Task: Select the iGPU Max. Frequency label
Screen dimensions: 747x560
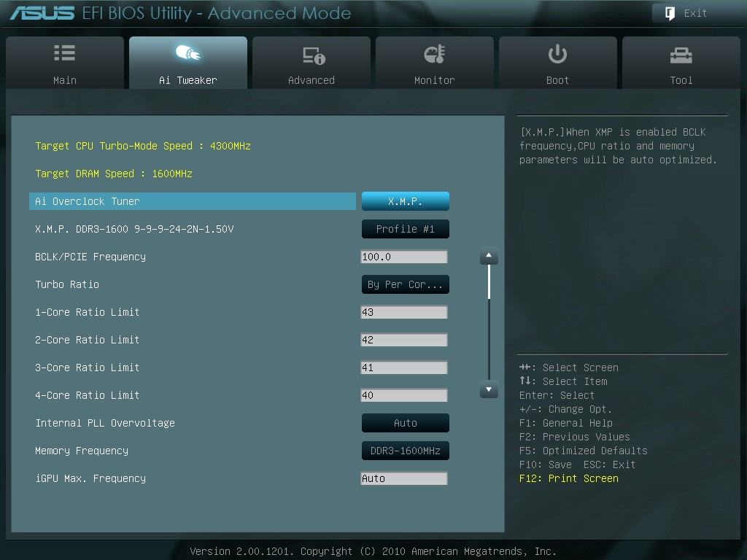Action: [x=90, y=478]
